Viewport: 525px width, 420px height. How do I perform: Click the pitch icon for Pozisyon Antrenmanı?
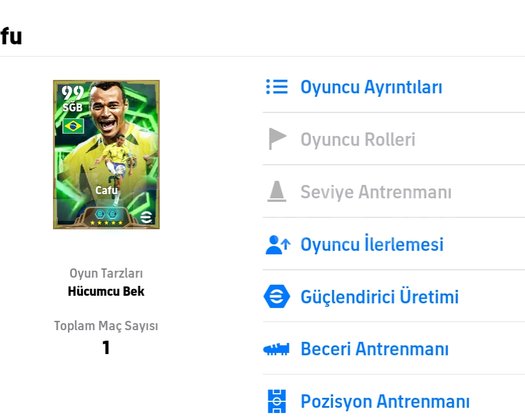[277, 401]
